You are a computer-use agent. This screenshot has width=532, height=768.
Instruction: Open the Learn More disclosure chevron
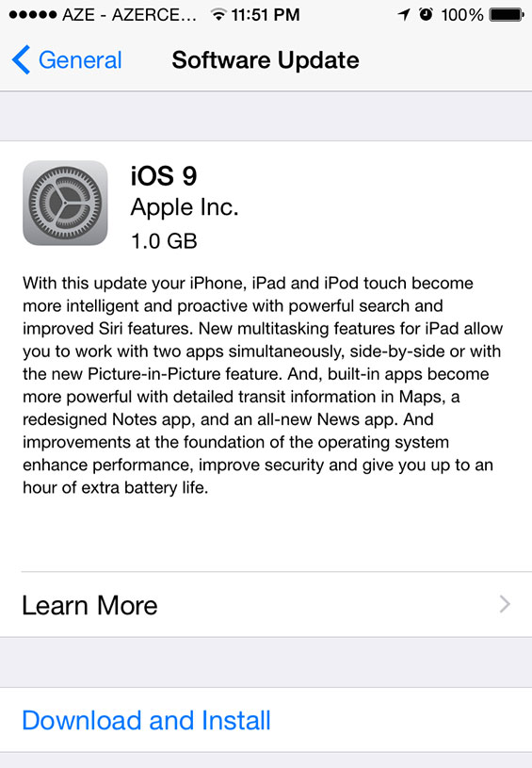505,604
